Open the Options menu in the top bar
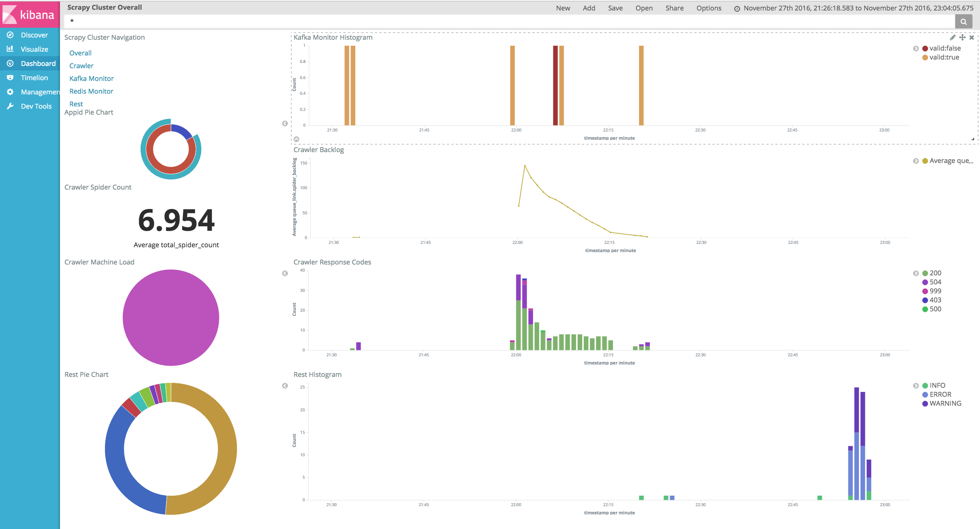 point(708,8)
